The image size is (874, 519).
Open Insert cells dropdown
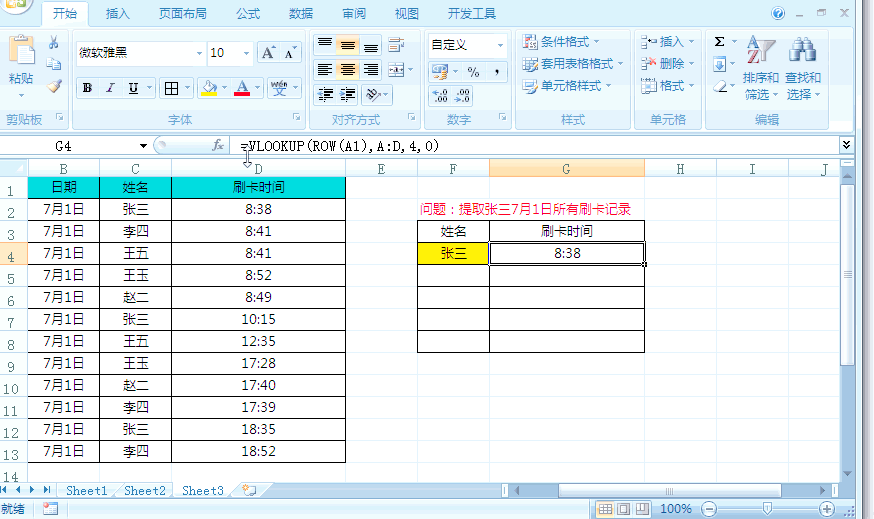coord(691,42)
